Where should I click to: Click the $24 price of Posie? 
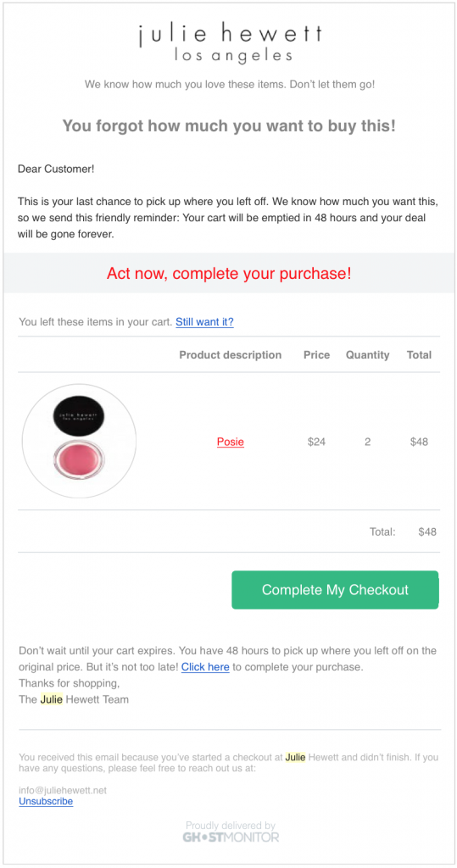click(x=317, y=442)
